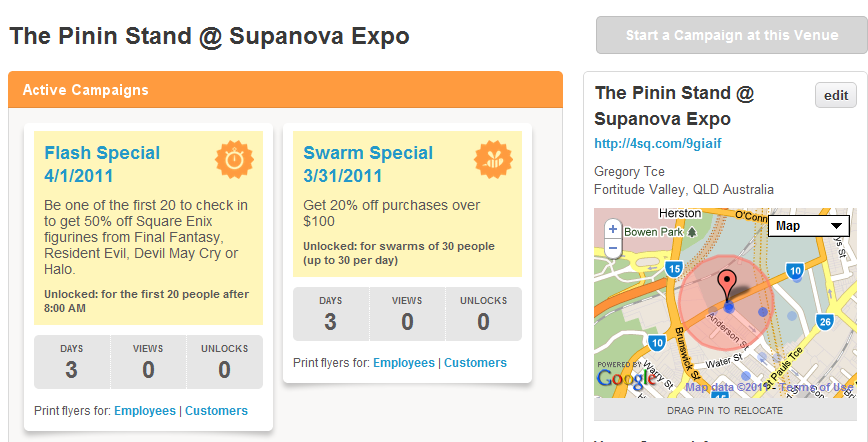This screenshot has width=868, height=442.
Task: Print Employees flyers for Swarm Special
Action: 403,363
